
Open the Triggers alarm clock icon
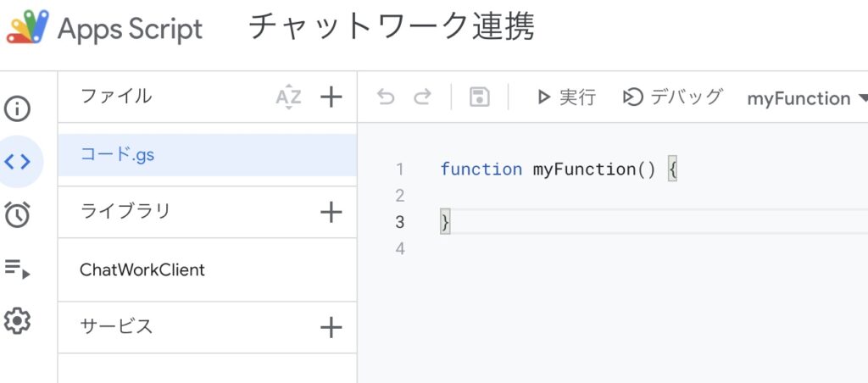pyautogui.click(x=17, y=215)
